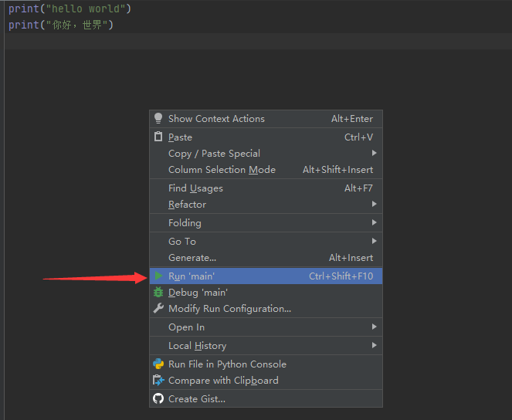Expand the Local History submenu arrow
This screenshot has height=420, width=512.
coord(375,345)
